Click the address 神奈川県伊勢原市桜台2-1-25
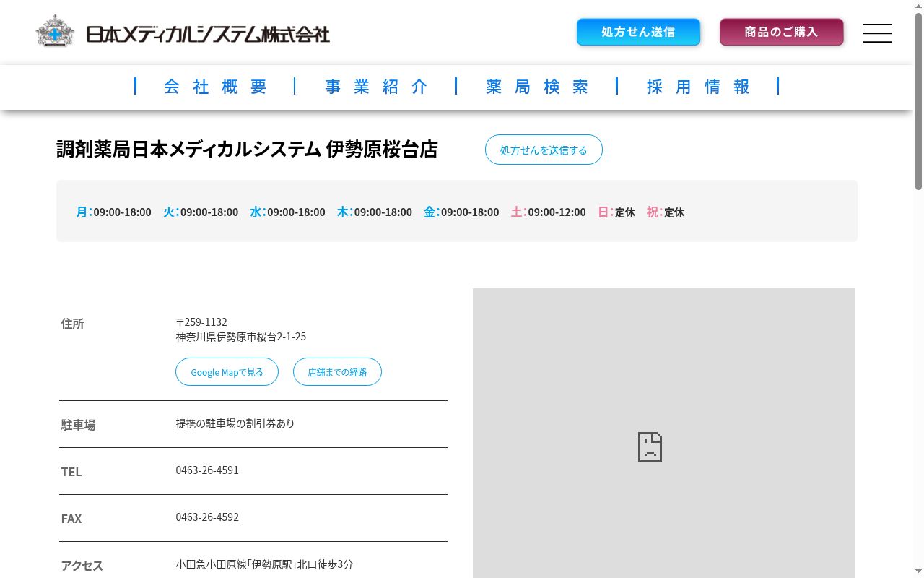The height and width of the screenshot is (578, 924). (241, 337)
